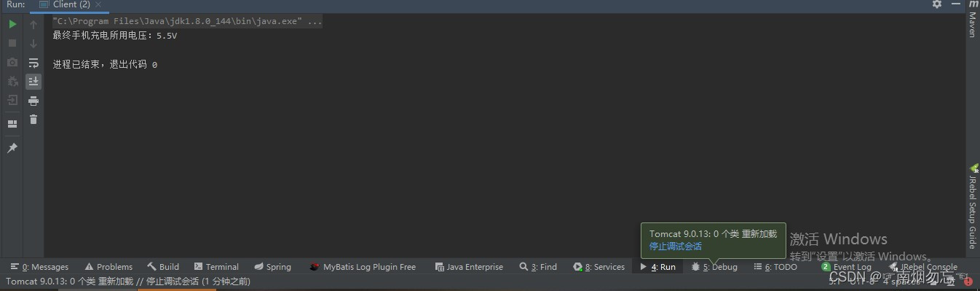The image size is (980, 291).
Task: Rerun the Client program with the green arrow
Action: [x=12, y=24]
